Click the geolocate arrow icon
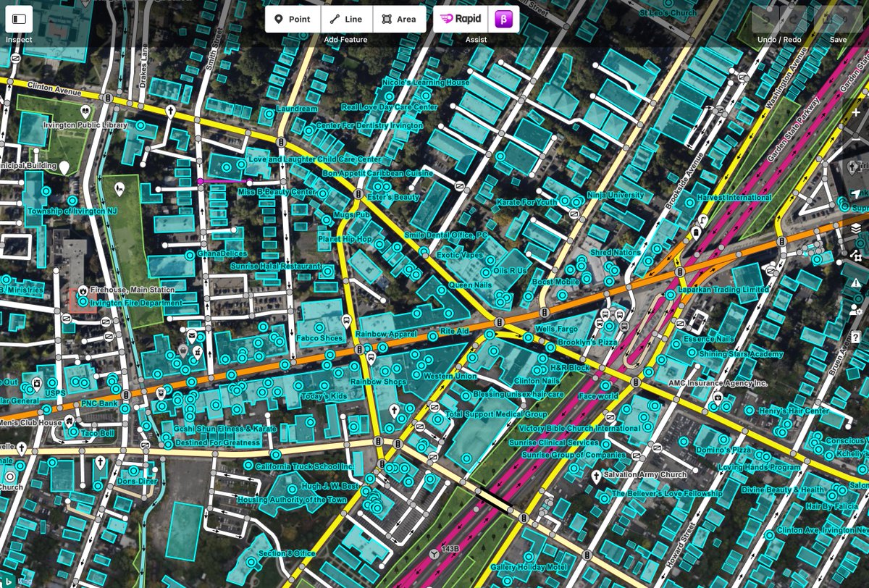The image size is (869, 588). coord(856,193)
